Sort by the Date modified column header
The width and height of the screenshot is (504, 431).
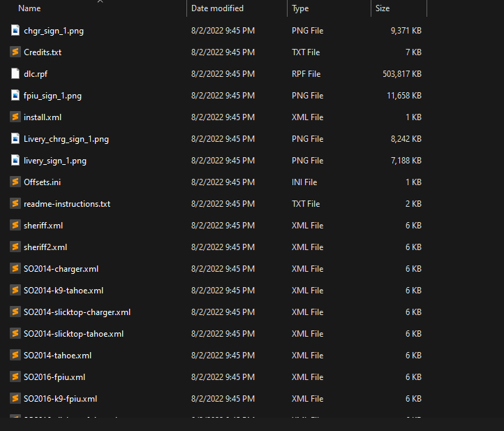[217, 8]
